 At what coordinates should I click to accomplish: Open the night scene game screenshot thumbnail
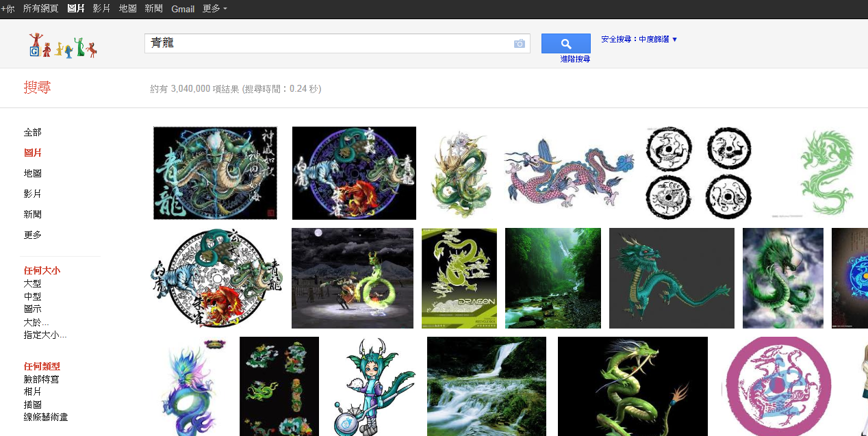353,279
